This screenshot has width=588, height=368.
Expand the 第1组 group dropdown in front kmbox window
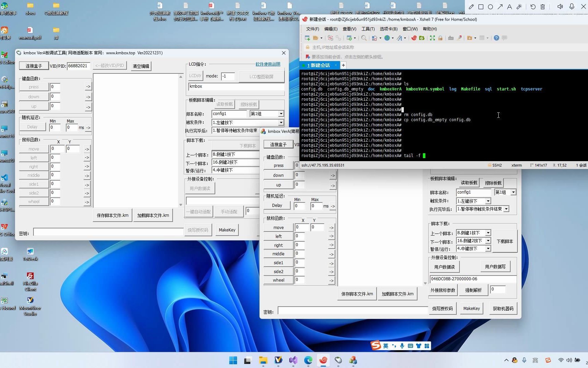click(513, 193)
